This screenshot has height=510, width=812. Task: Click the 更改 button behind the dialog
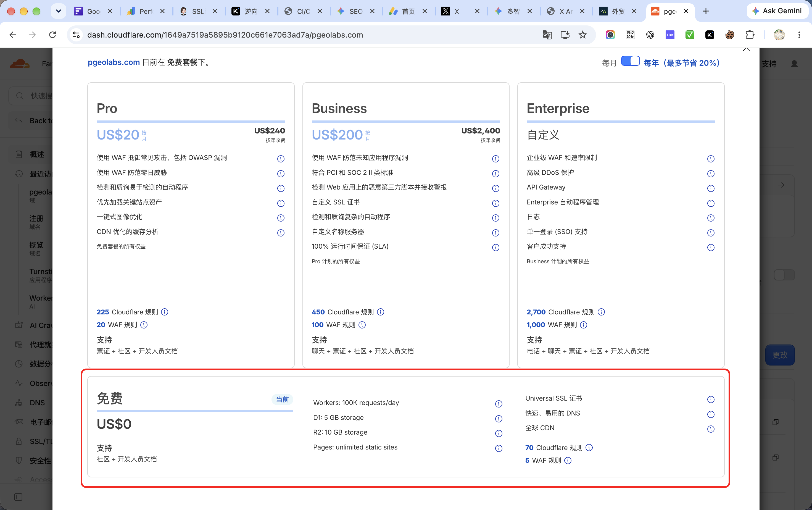(780, 355)
